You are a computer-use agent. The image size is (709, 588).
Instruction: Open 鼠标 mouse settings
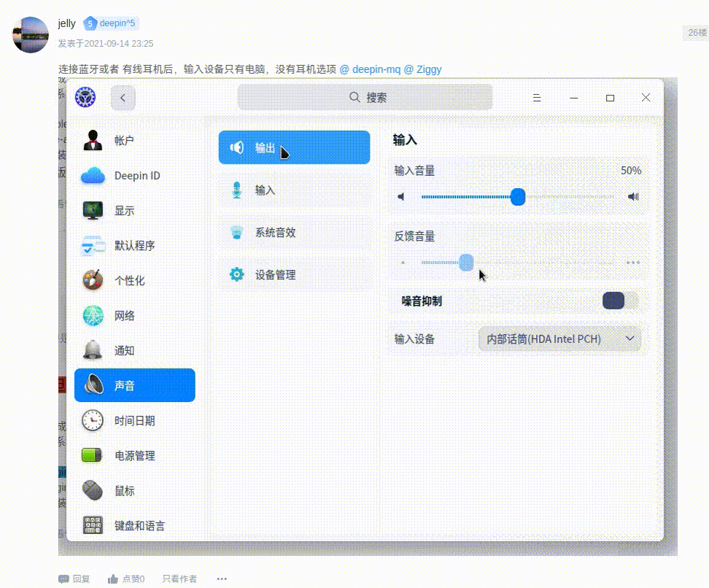[135, 491]
